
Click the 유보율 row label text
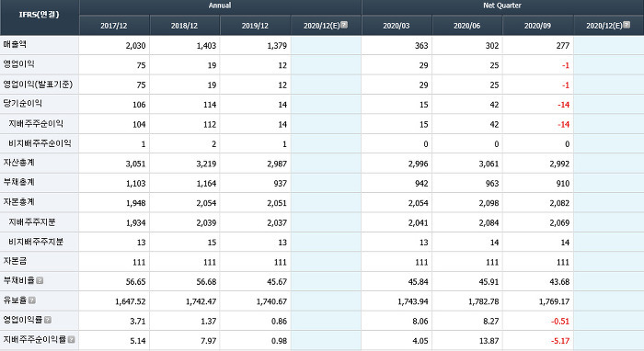(15, 300)
